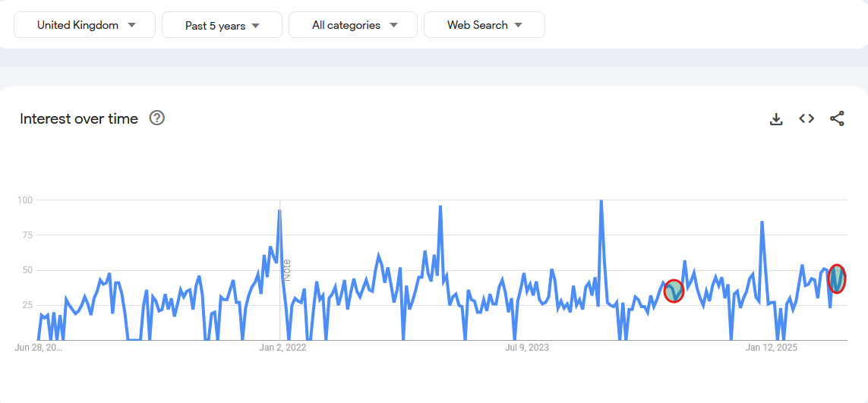Change the Web Search type dropdown
The width and height of the screenshot is (868, 403).
485,25
